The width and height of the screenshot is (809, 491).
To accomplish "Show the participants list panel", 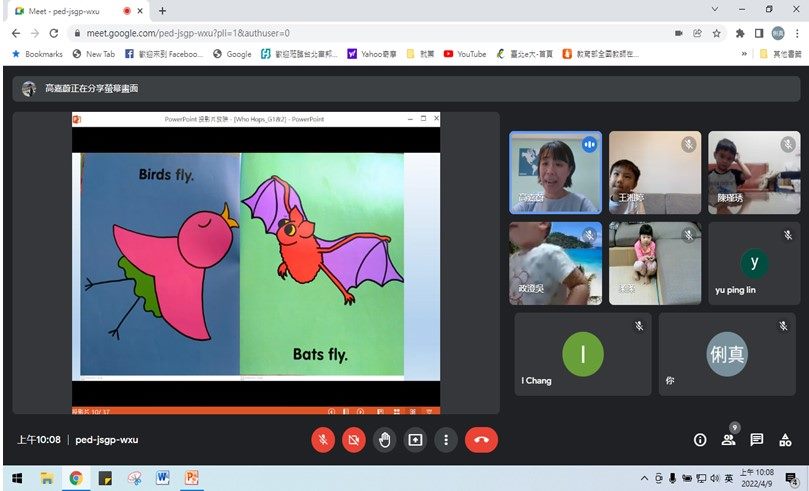I will (x=728, y=440).
